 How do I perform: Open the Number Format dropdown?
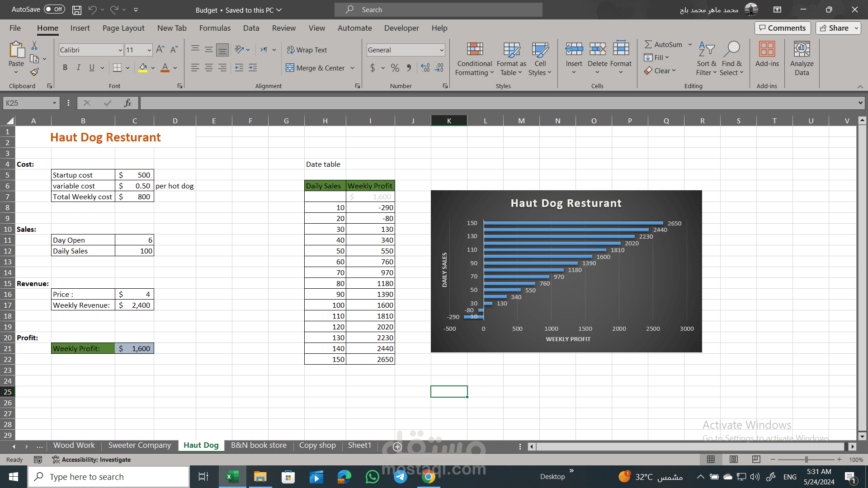[x=442, y=50]
